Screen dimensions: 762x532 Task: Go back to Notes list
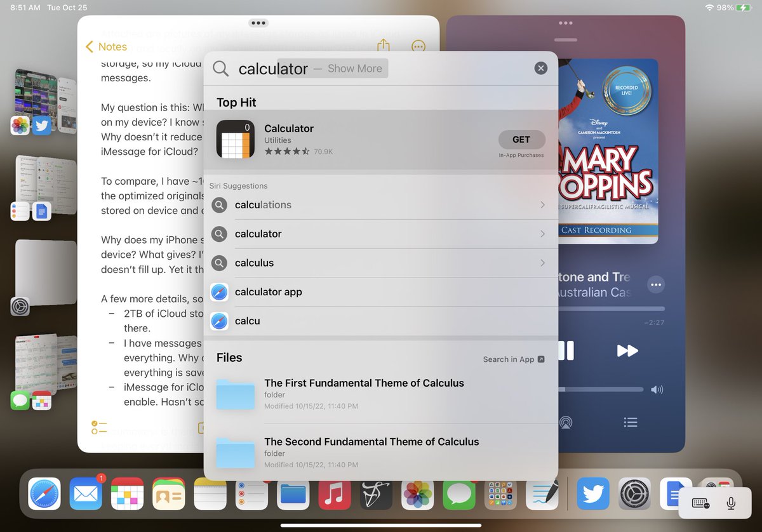[x=106, y=47]
